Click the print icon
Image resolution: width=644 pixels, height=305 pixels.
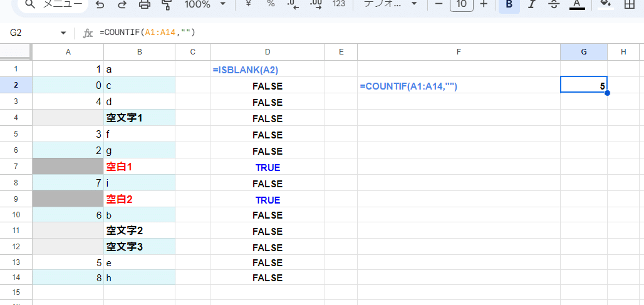coord(145,4)
